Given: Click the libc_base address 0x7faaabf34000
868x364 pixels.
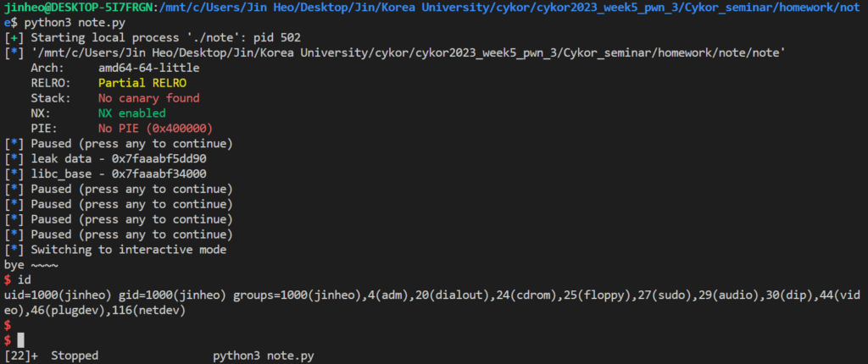Looking at the screenshot, I should [160, 174].
